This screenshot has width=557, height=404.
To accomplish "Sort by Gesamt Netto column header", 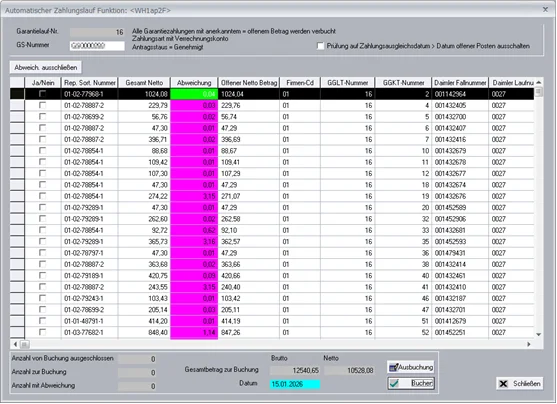I will 144,83.
